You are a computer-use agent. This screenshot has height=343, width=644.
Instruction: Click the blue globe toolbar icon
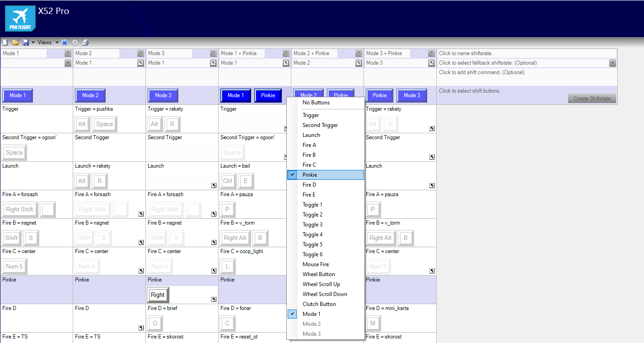(x=65, y=42)
